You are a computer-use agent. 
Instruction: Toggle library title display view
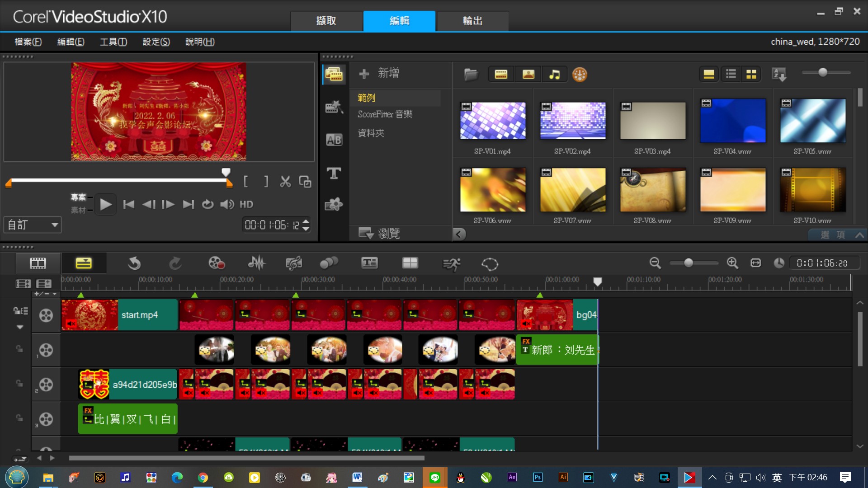[x=708, y=74]
